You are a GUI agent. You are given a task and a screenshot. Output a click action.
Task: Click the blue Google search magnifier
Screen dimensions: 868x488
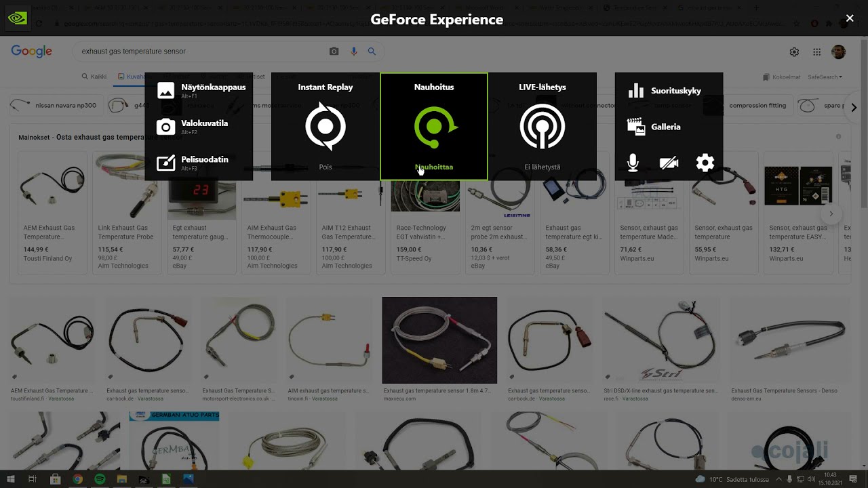[x=372, y=52]
